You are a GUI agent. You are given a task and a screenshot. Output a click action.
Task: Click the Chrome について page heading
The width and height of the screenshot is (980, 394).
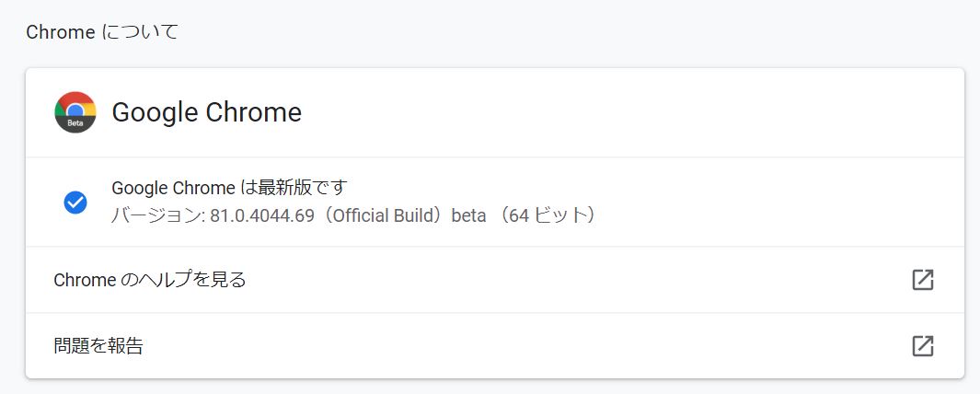click(x=102, y=31)
